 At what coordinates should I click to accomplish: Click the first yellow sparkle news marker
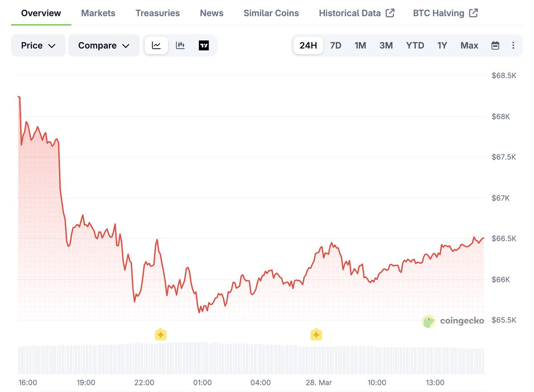click(161, 334)
